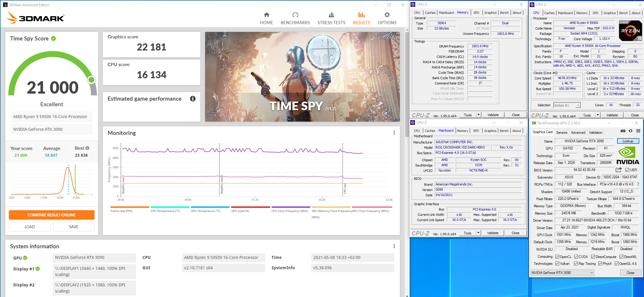Open the Benchmarks gauge icon in 3DMark
The height and width of the screenshot is (297, 644).
(x=295, y=15)
